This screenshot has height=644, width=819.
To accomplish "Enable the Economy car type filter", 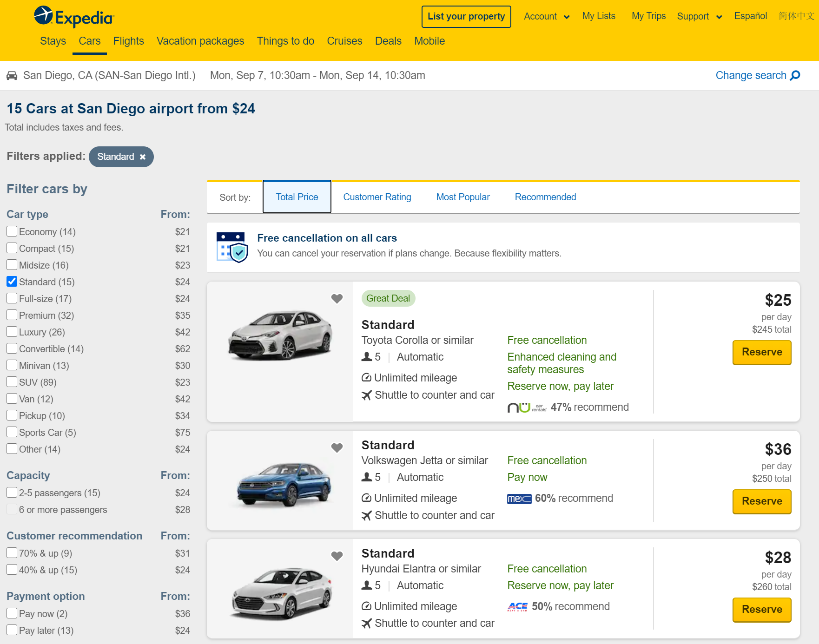I will click(x=12, y=231).
